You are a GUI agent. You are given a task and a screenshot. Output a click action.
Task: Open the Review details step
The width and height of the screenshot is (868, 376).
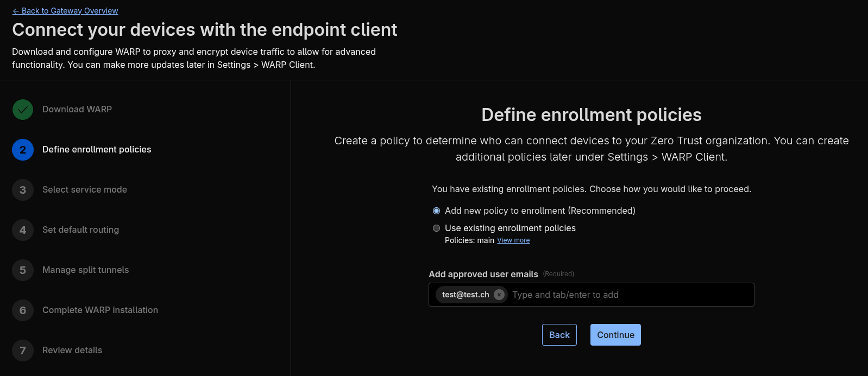(72, 350)
